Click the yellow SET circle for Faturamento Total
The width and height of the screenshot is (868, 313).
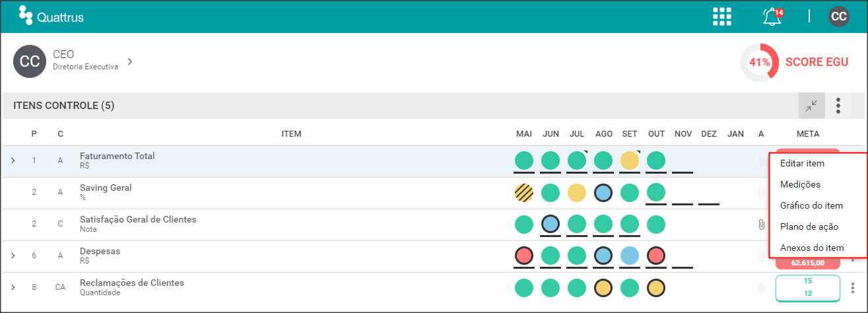coord(630,160)
